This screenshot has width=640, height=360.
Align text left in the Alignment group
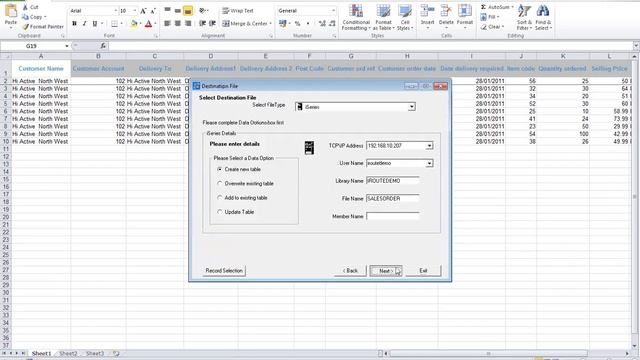click(167, 24)
